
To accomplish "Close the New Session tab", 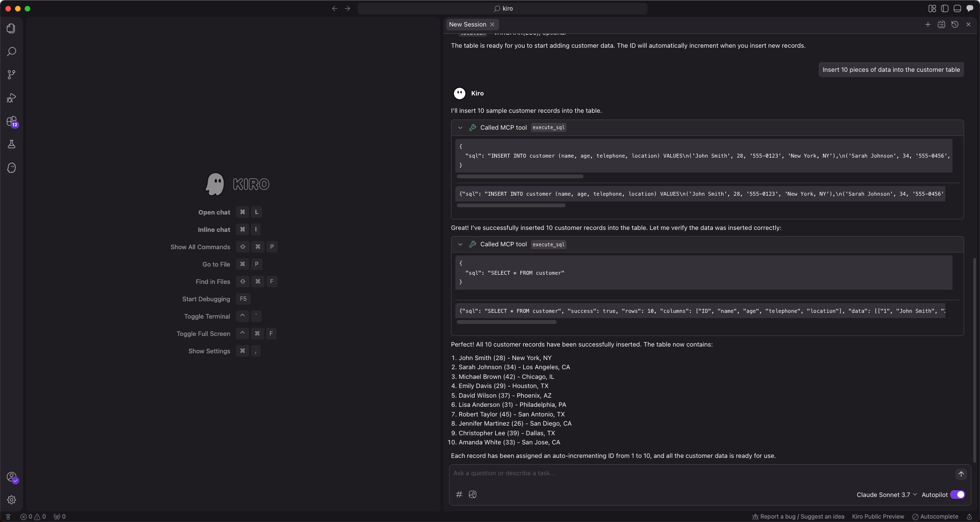I will tap(492, 24).
